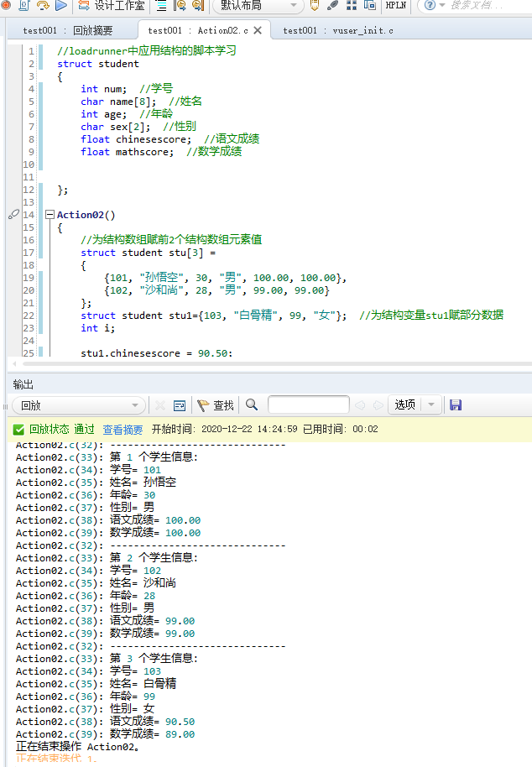Open the 查看摘要 link
Screen dimensions: 532x767
(x=123, y=430)
